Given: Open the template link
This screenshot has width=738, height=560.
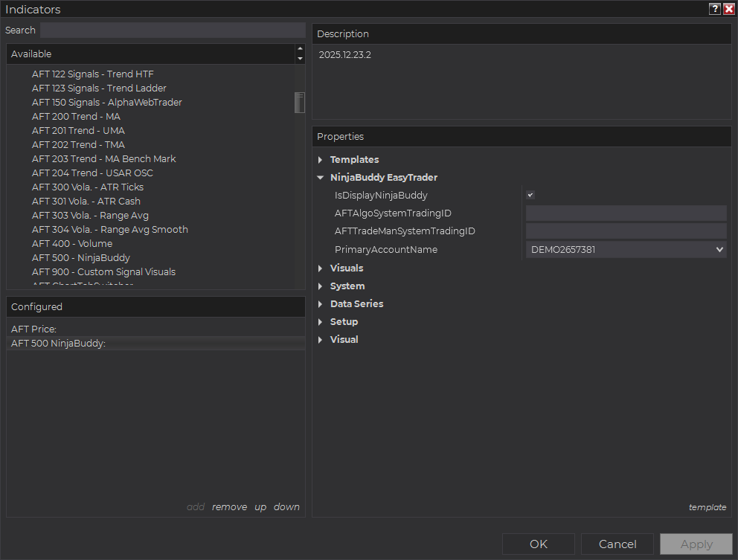Looking at the screenshot, I should tap(707, 507).
